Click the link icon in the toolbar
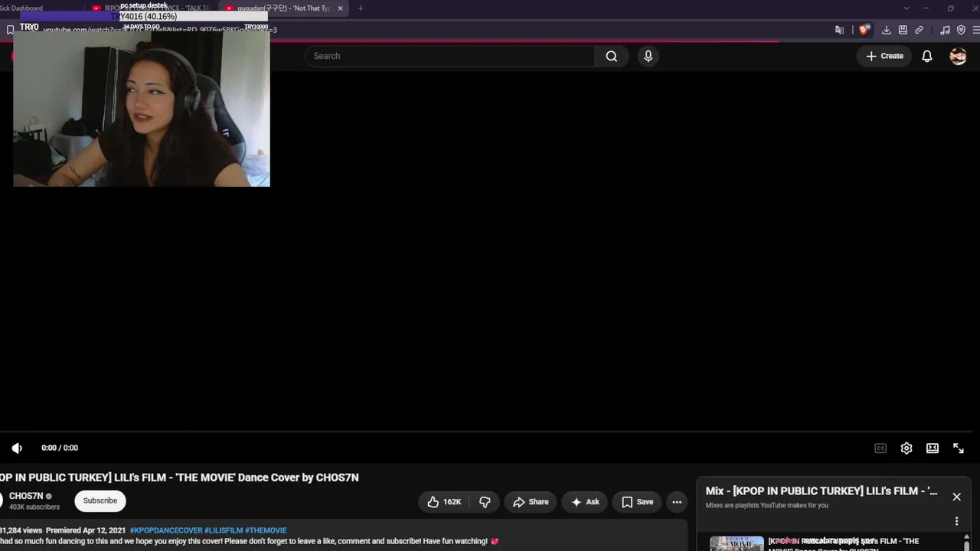The width and height of the screenshot is (980, 551). point(919,30)
